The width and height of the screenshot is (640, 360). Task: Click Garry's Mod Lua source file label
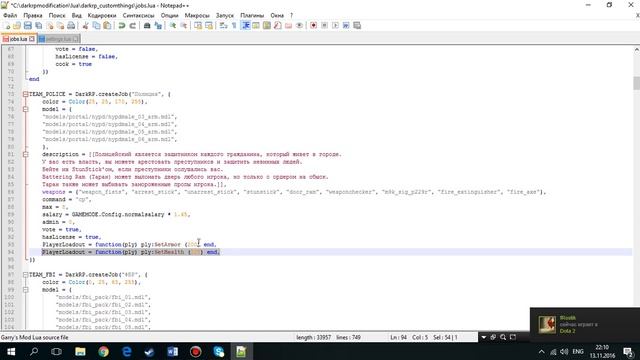tap(35, 338)
